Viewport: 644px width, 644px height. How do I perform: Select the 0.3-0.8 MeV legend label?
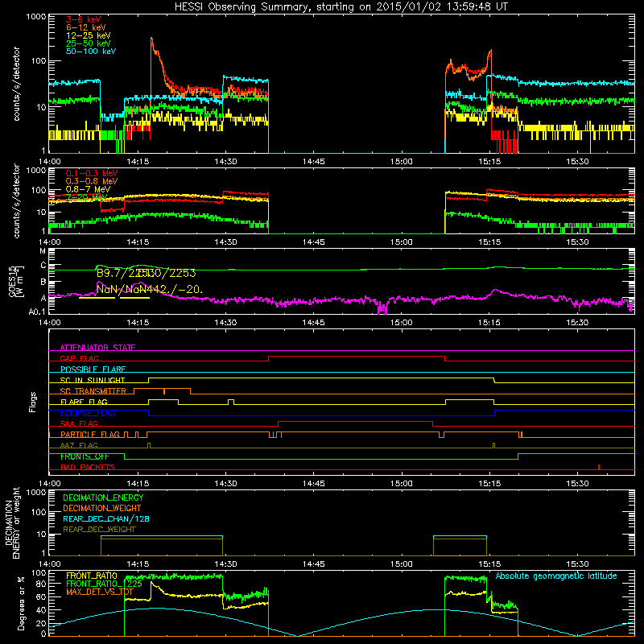click(x=92, y=181)
